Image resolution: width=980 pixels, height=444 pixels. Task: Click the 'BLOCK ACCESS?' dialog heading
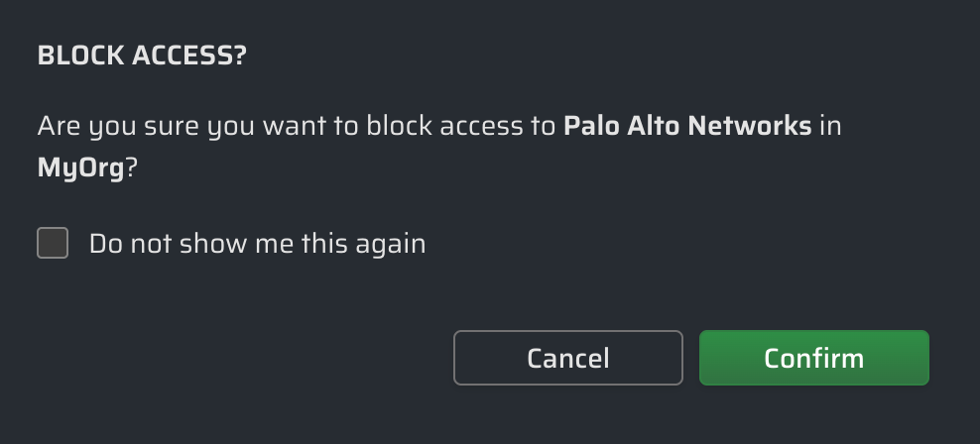[141, 56]
